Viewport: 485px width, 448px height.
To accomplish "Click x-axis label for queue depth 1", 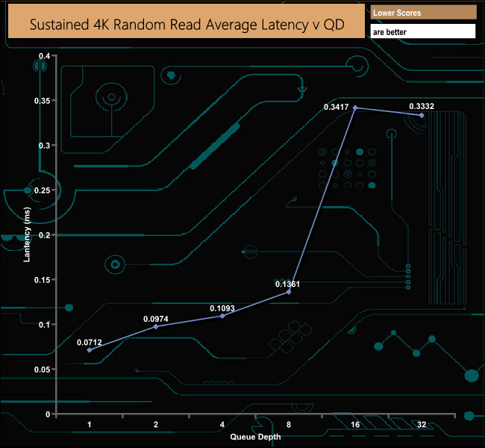I will point(90,424).
